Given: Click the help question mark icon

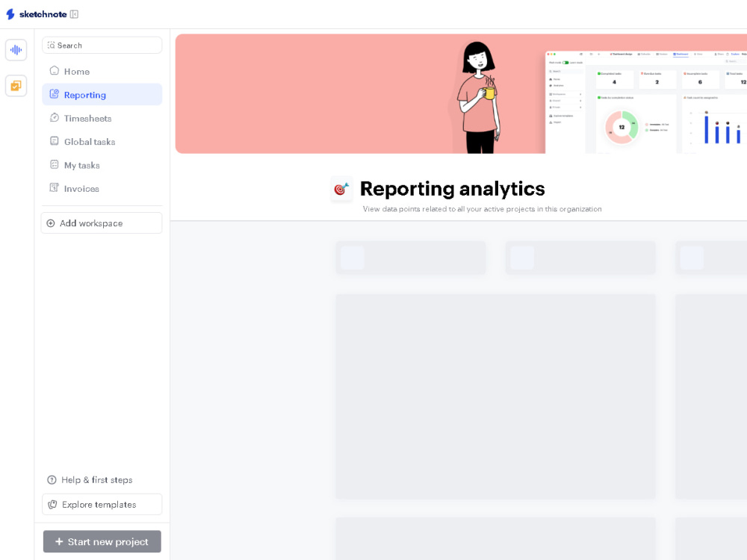Looking at the screenshot, I should click(x=52, y=480).
